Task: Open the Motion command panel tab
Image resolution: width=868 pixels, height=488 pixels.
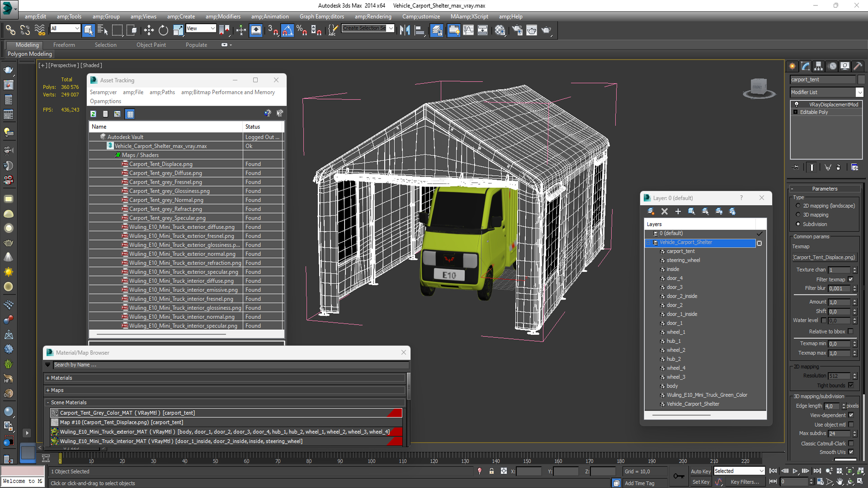Action: 832,66
